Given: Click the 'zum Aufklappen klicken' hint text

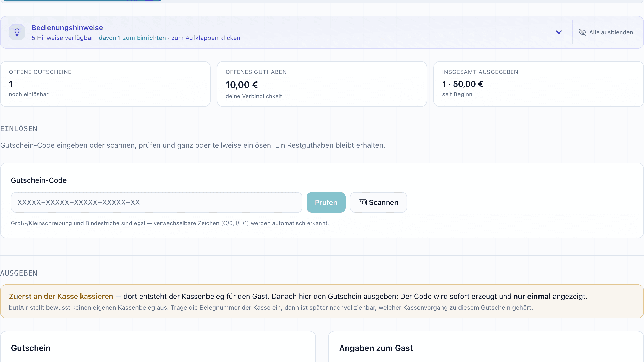Looking at the screenshot, I should pos(206,38).
